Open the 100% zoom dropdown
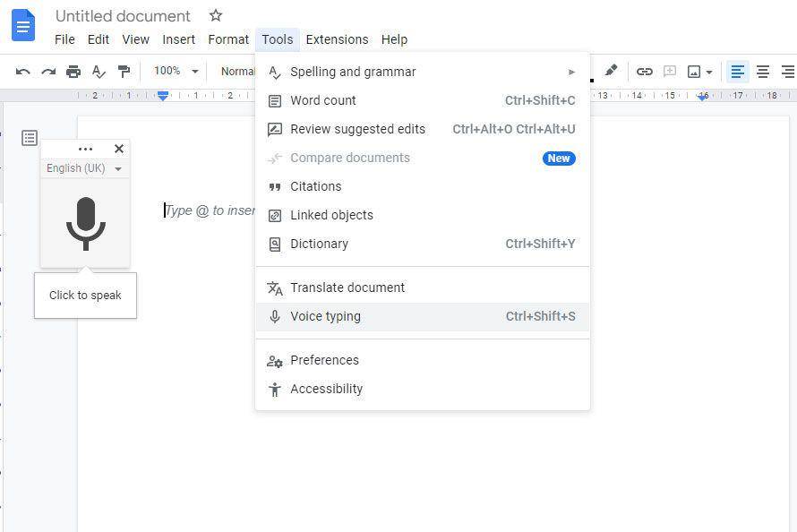Image resolution: width=797 pixels, height=532 pixels. coord(176,71)
